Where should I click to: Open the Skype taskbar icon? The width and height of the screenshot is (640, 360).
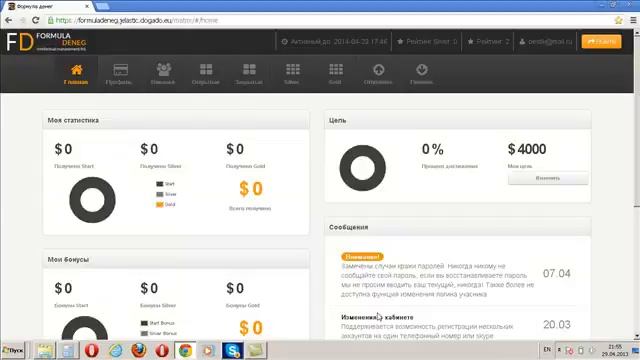point(232,351)
